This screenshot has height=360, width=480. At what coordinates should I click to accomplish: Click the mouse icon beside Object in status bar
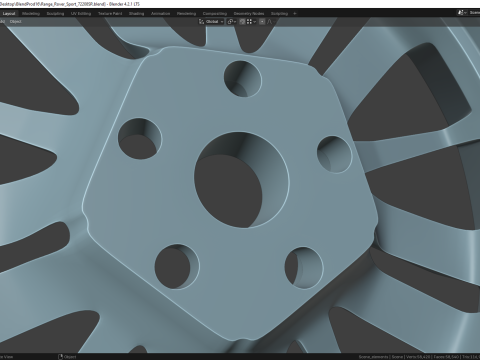click(x=60, y=357)
